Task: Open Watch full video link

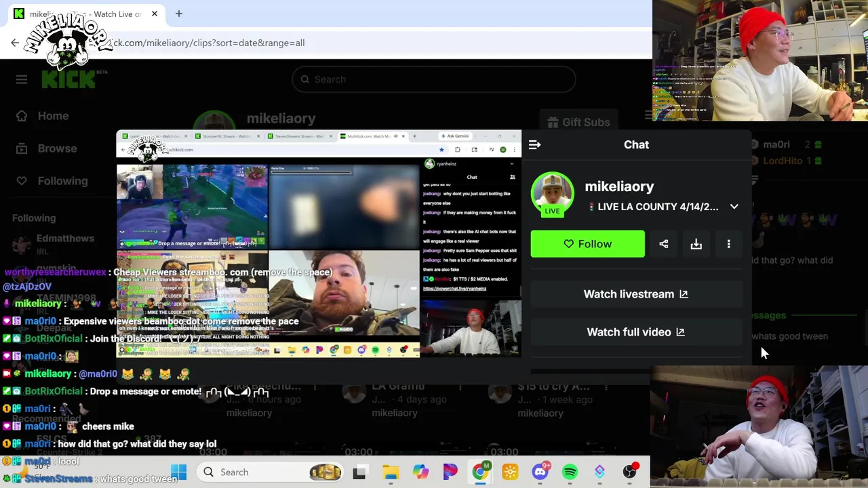Action: (635, 332)
